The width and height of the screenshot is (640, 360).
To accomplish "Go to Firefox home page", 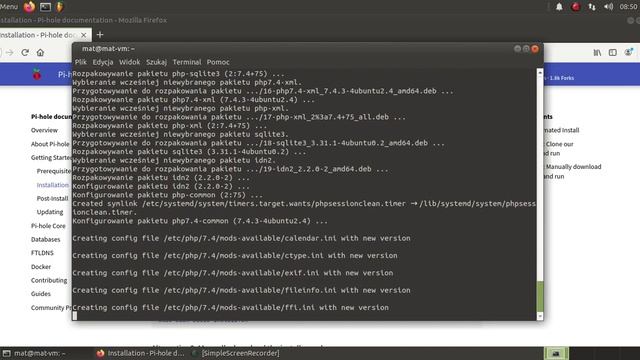I will (40, 52).
